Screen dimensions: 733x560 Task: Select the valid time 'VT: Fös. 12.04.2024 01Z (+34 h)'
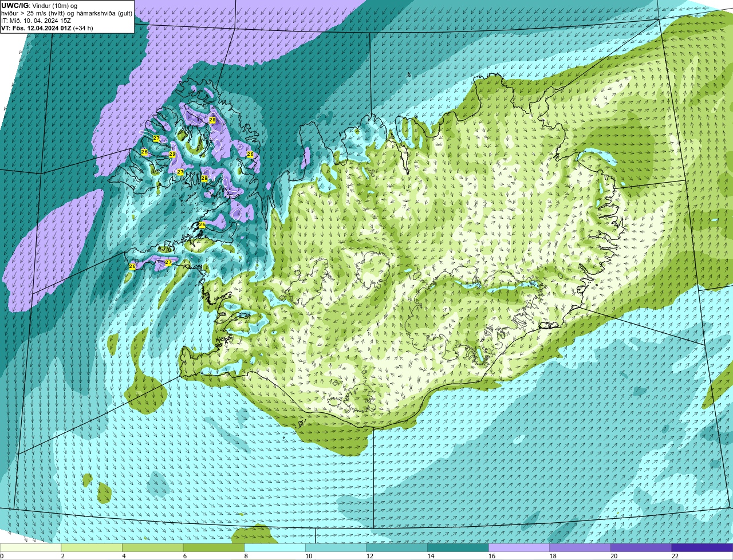[x=47, y=27]
